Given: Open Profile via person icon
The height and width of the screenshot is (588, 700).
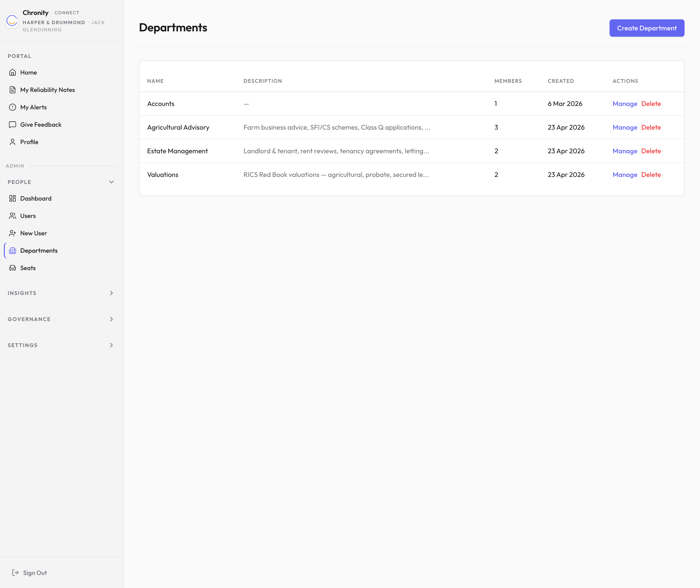Looking at the screenshot, I should pos(13,142).
